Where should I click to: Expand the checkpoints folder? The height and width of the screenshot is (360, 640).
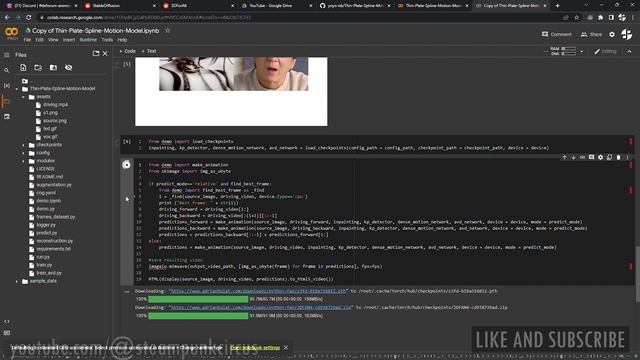[x=23, y=145]
